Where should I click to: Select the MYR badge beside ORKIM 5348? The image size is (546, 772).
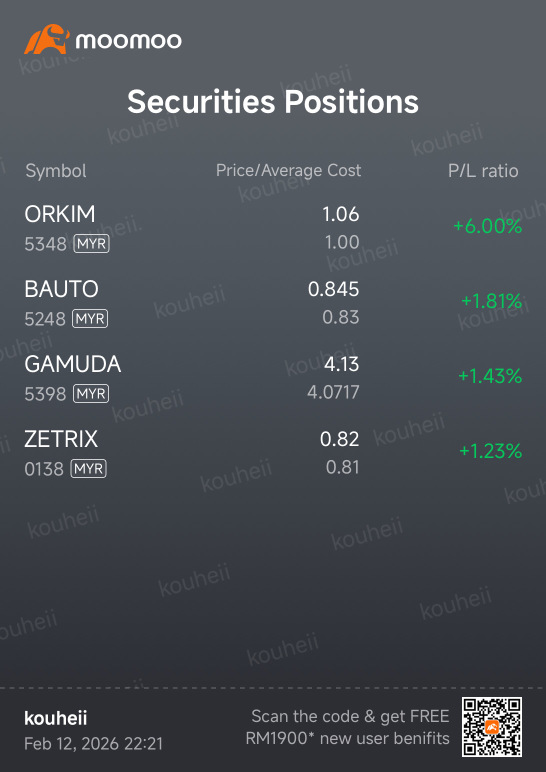coord(92,244)
